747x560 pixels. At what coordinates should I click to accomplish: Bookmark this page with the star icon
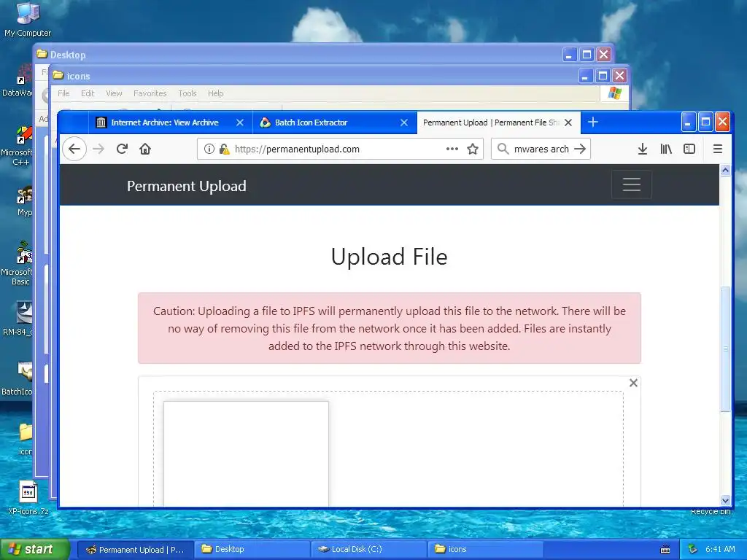473,149
